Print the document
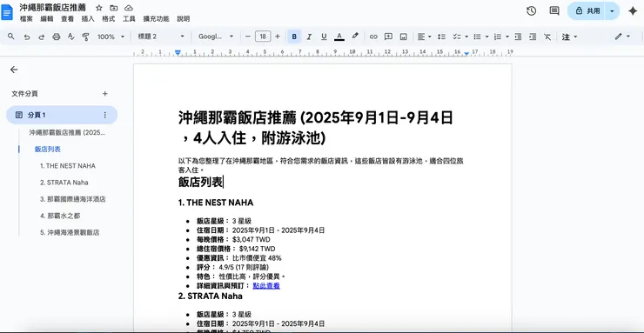This screenshot has width=644, height=333. tap(57, 37)
